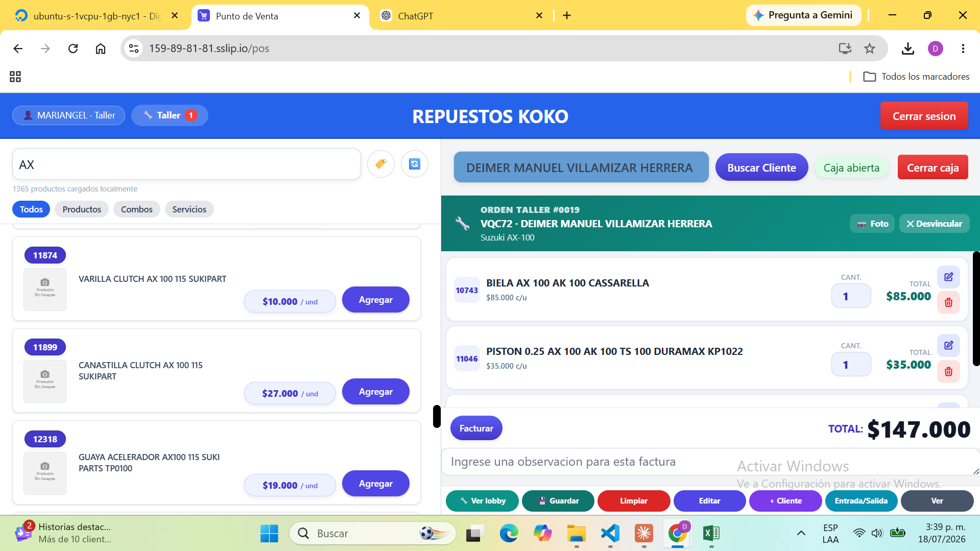The width and height of the screenshot is (980, 551).
Task: Click the Cerrar caja button
Action: point(933,167)
